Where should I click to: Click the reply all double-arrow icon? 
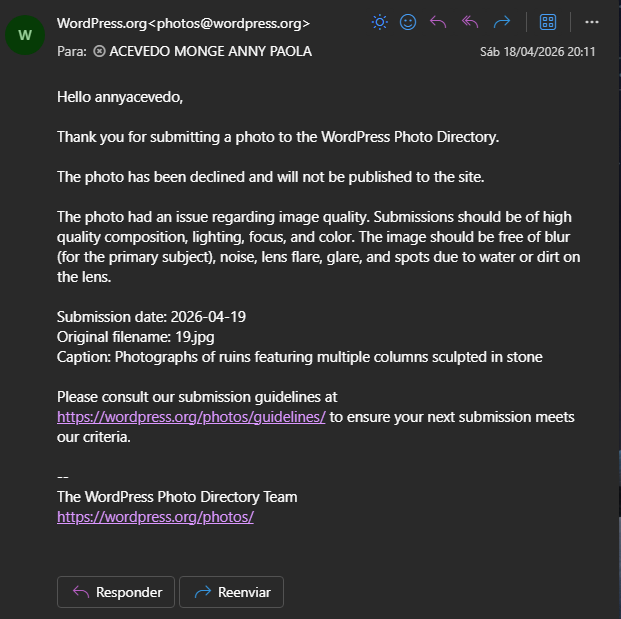[470, 22]
